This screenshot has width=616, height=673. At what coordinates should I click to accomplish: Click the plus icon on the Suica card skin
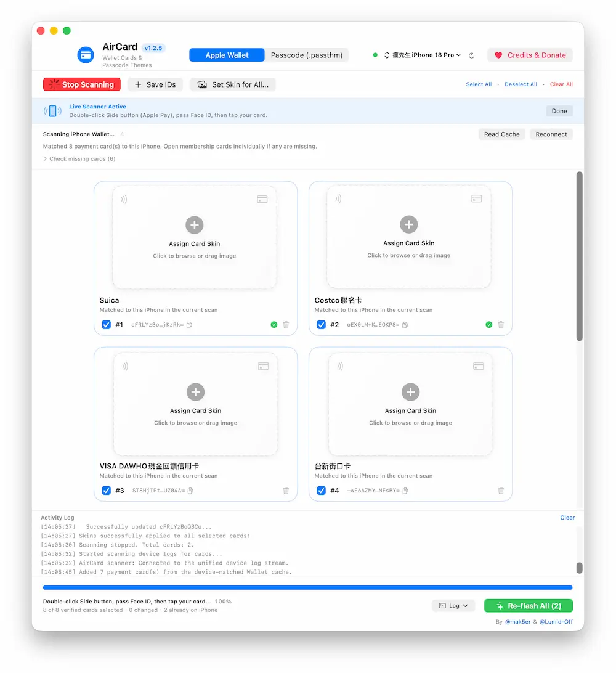195,225
